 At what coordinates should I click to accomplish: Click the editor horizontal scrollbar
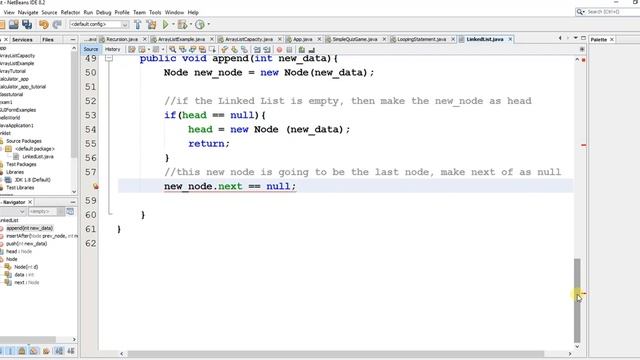pos(336,353)
